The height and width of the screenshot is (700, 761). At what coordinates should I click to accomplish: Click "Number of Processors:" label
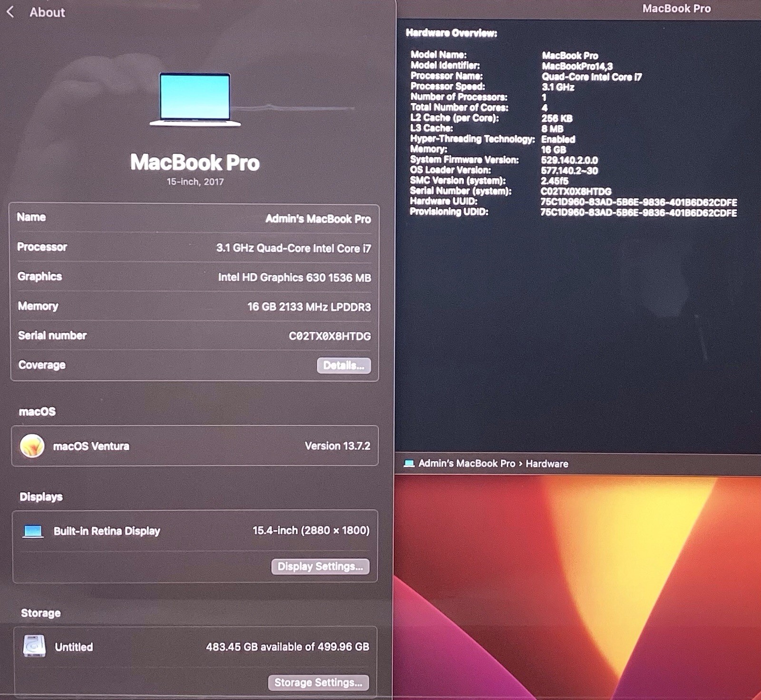pyautogui.click(x=459, y=97)
